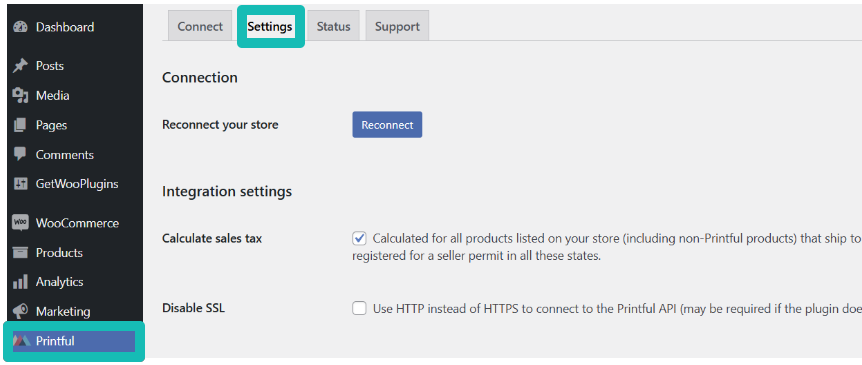Click the Reconnect your store label
The width and height of the screenshot is (862, 365).
click(x=220, y=125)
